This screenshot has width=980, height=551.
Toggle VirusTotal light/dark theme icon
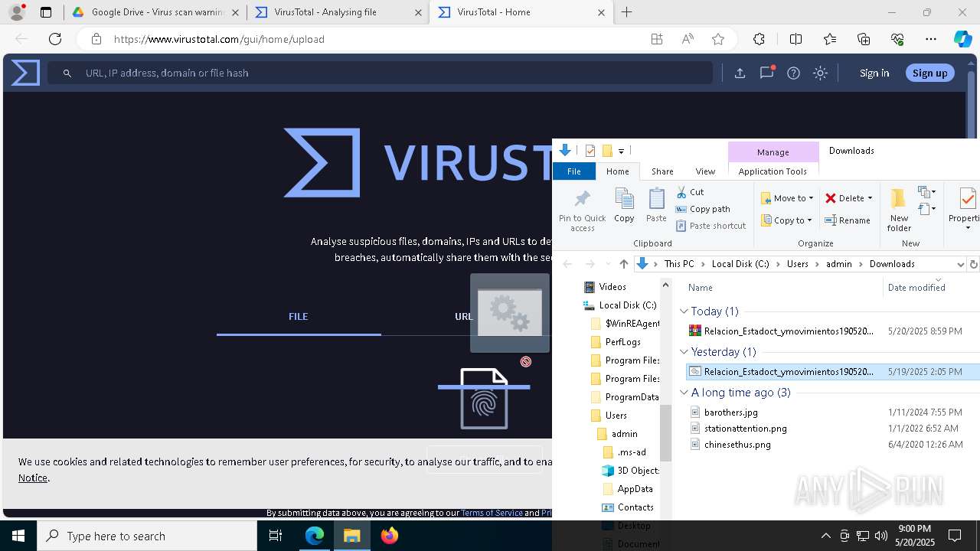click(820, 73)
